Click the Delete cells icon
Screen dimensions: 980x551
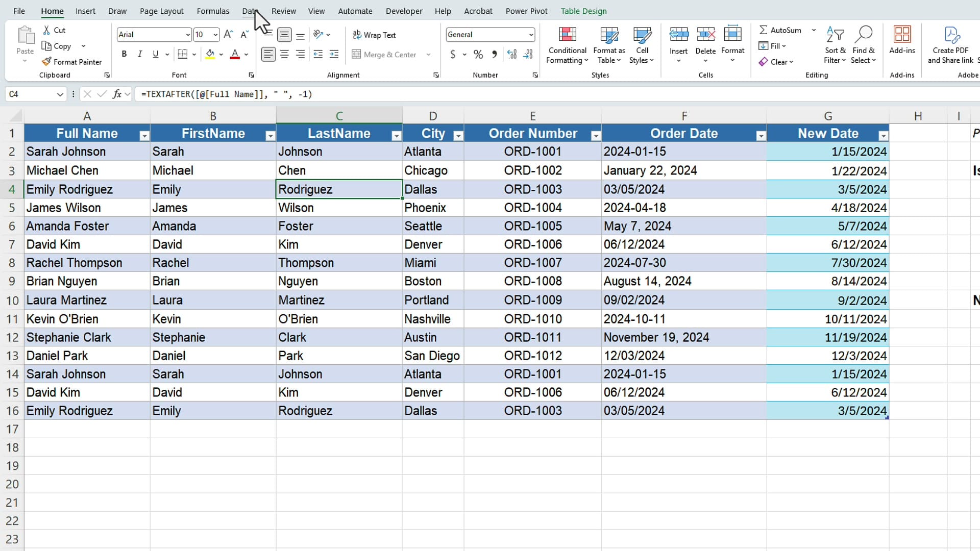click(x=705, y=34)
